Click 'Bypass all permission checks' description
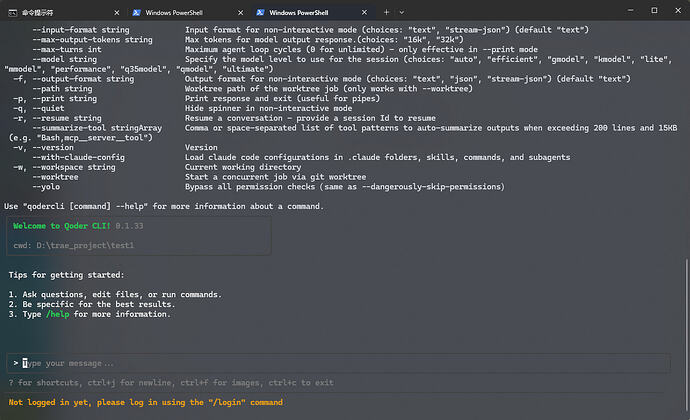Viewport: 690px width, 420px height. coord(345,187)
